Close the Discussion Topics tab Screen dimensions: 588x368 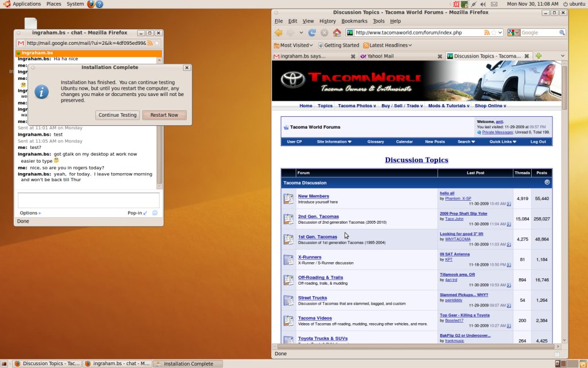coord(527,56)
